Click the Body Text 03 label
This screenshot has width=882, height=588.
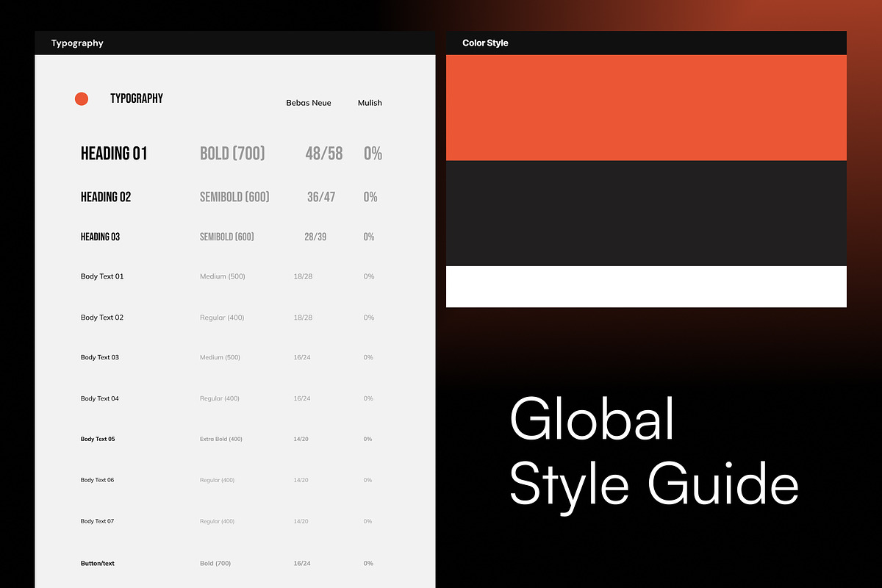[100, 357]
